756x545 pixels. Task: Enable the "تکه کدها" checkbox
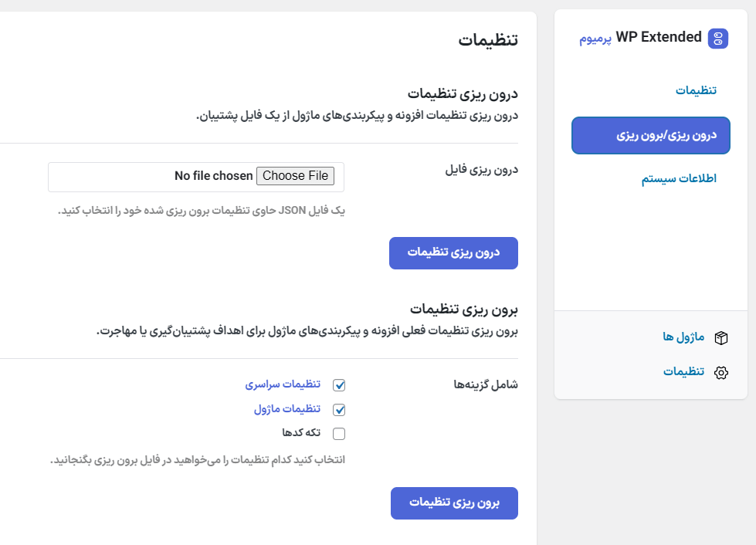(x=339, y=433)
